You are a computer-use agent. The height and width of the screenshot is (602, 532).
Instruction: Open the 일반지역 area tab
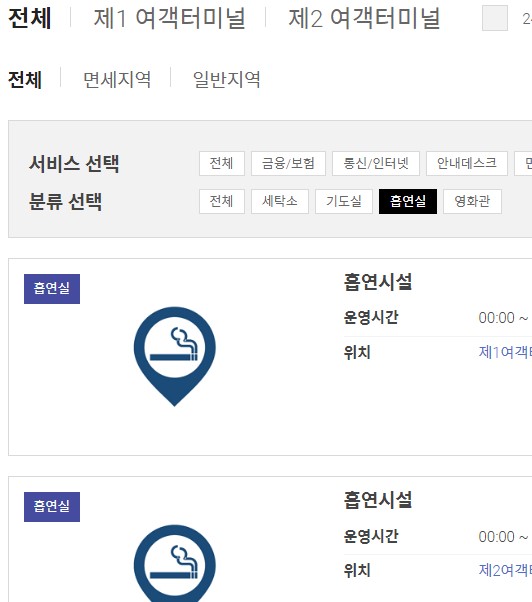(x=226, y=79)
